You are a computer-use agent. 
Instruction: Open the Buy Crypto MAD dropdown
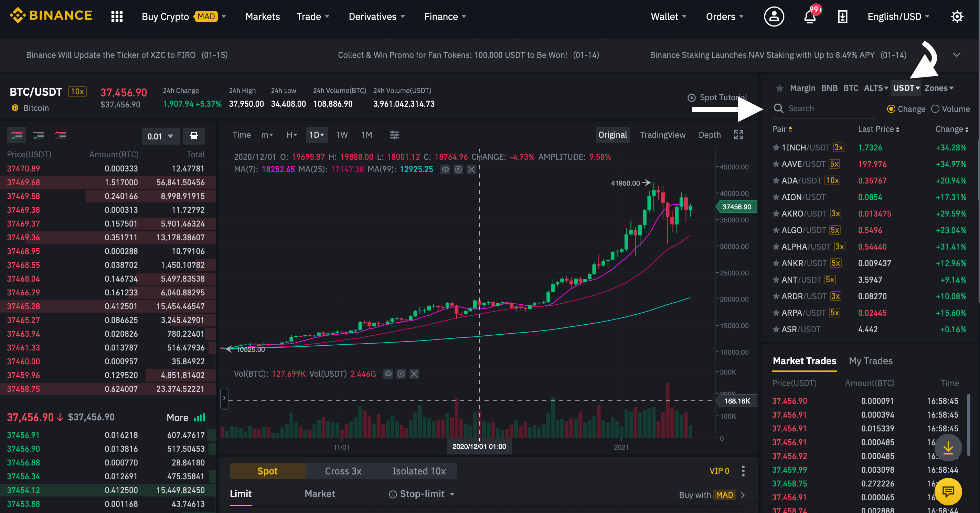(184, 17)
